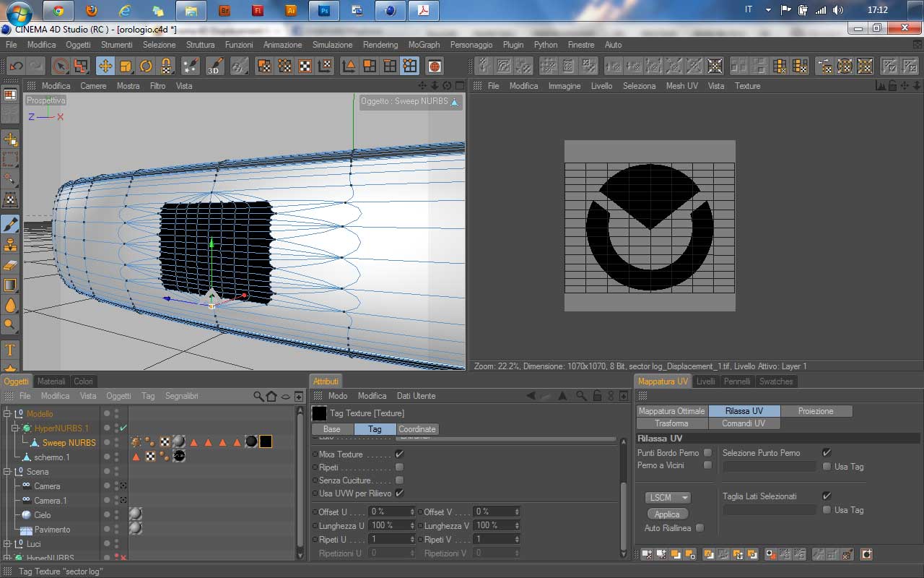
Task: Collapse the Modello group in object tree
Action: tap(8, 414)
